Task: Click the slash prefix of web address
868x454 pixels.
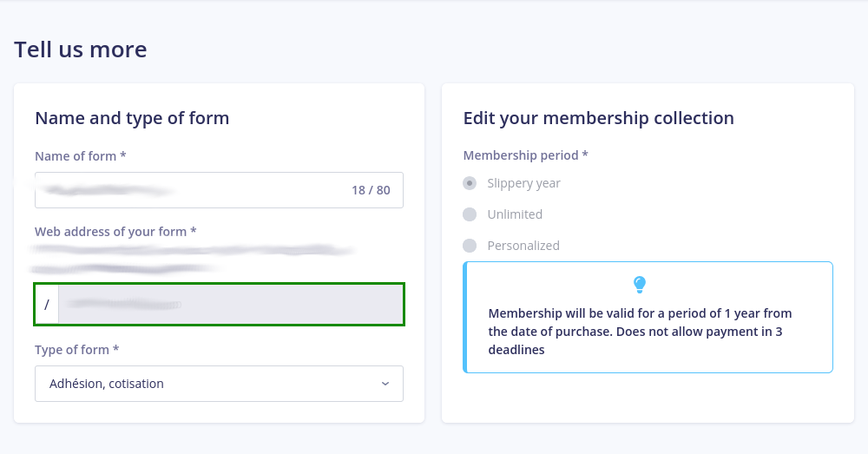Action: pyautogui.click(x=47, y=305)
